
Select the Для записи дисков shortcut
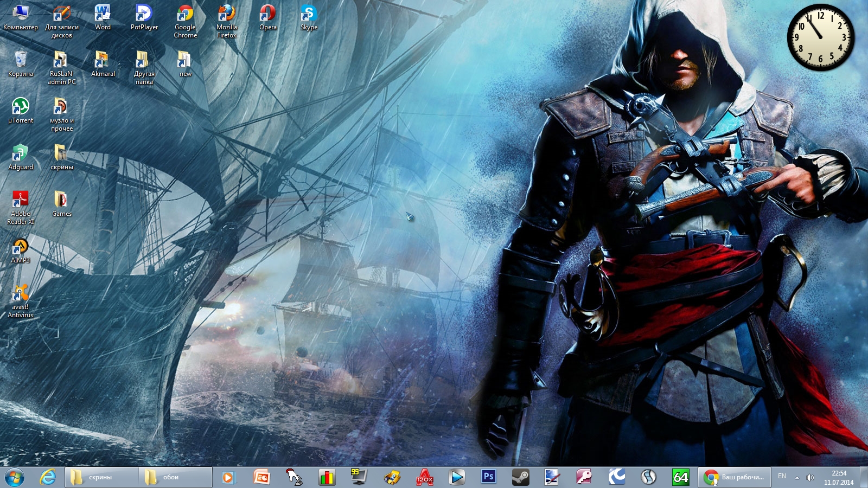(x=62, y=21)
